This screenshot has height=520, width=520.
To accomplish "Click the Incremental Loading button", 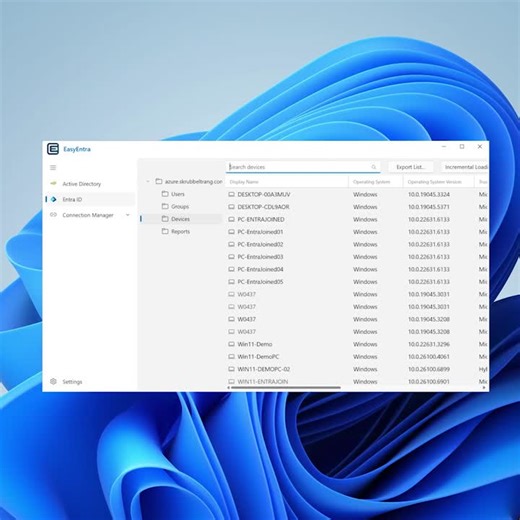I will point(465,167).
